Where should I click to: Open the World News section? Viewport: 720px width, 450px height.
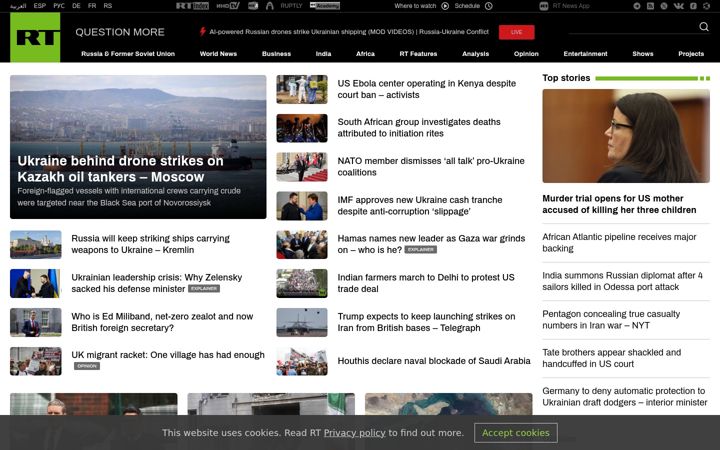coord(218,54)
